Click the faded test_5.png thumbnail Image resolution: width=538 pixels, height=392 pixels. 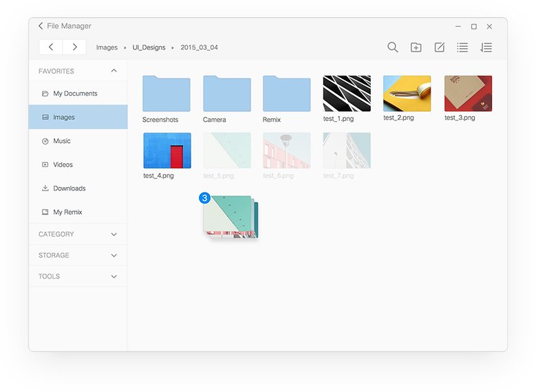pos(227,151)
